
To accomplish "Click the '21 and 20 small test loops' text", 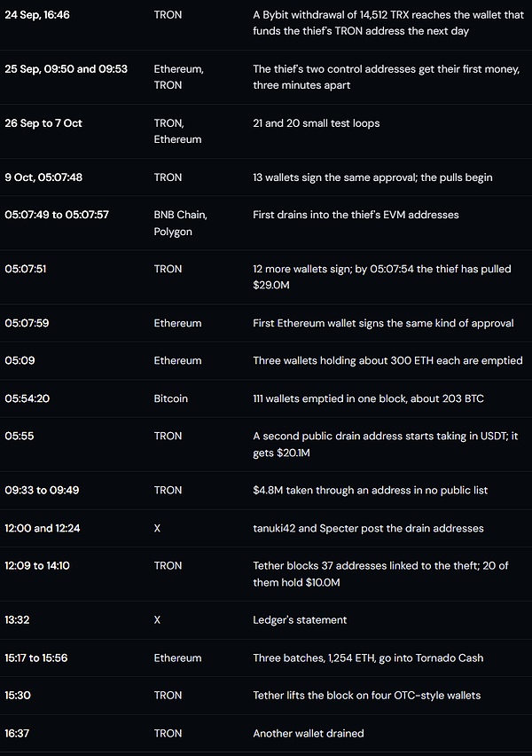I will point(317,123).
